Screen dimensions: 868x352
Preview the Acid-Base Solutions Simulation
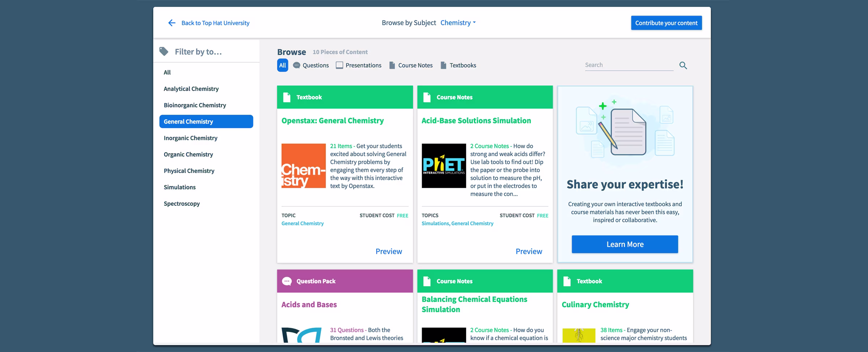(x=529, y=251)
